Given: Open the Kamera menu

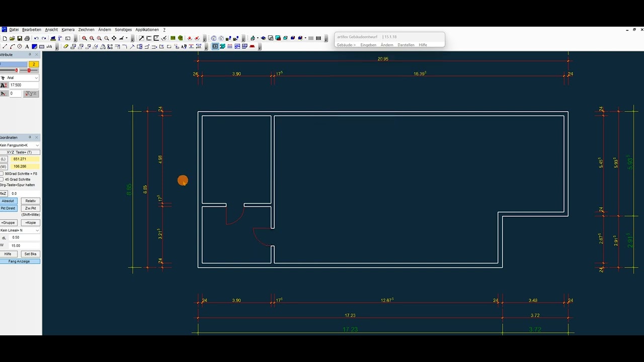Looking at the screenshot, I should click(x=68, y=30).
